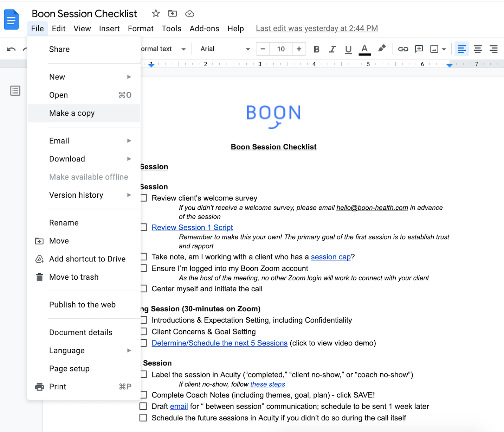
Task: Open the paragraph style dropdown
Action: pos(163,49)
